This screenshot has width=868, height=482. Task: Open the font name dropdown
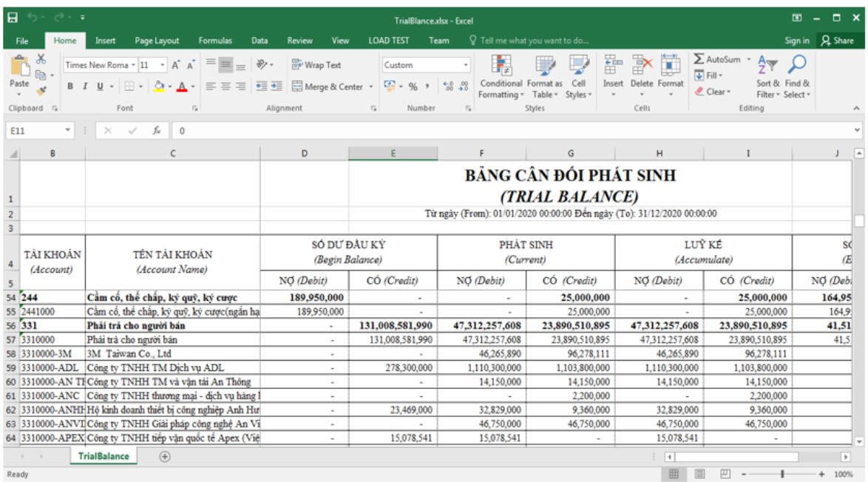[134, 65]
